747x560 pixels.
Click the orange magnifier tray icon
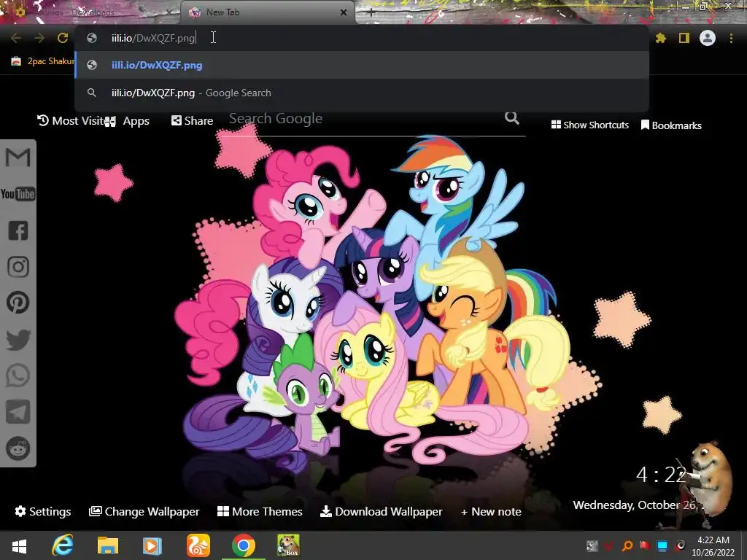[x=627, y=545]
